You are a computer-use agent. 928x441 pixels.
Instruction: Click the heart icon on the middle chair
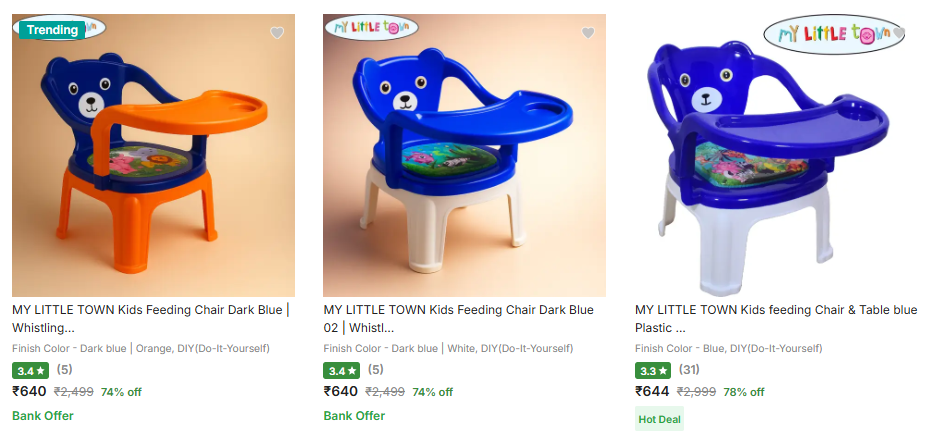pyautogui.click(x=588, y=33)
